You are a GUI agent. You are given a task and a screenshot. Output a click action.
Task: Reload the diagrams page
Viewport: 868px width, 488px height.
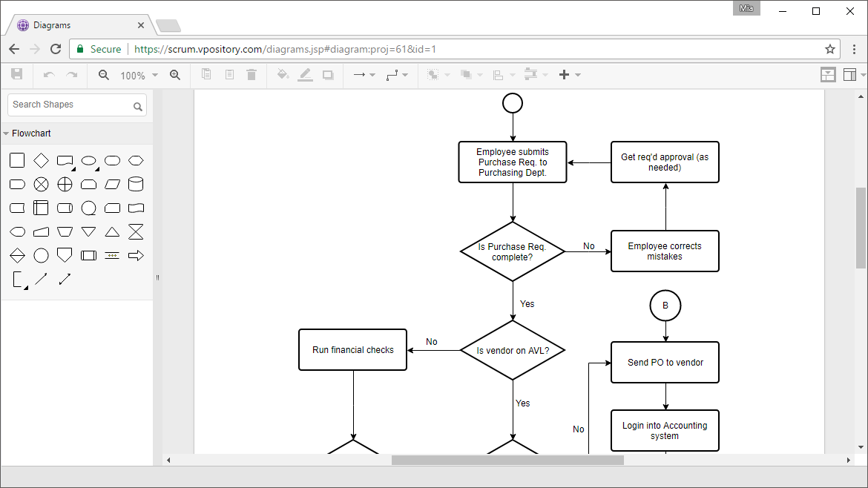tap(56, 47)
